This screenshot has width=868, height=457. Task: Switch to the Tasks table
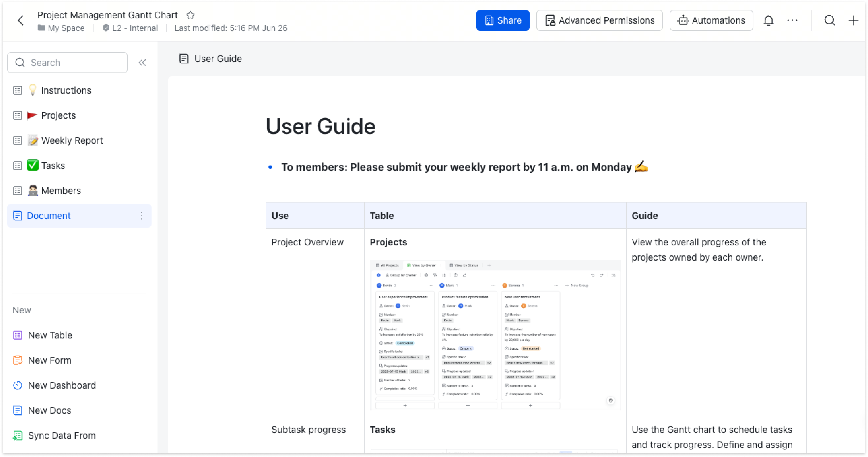point(53,165)
